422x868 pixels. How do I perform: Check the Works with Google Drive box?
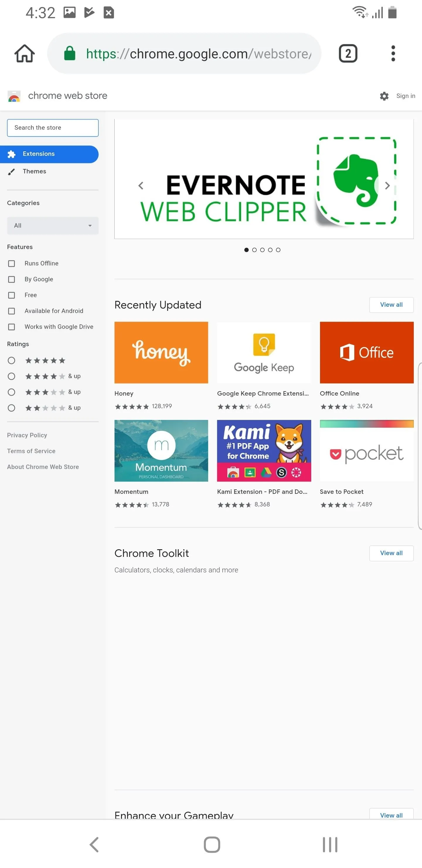[11, 327]
